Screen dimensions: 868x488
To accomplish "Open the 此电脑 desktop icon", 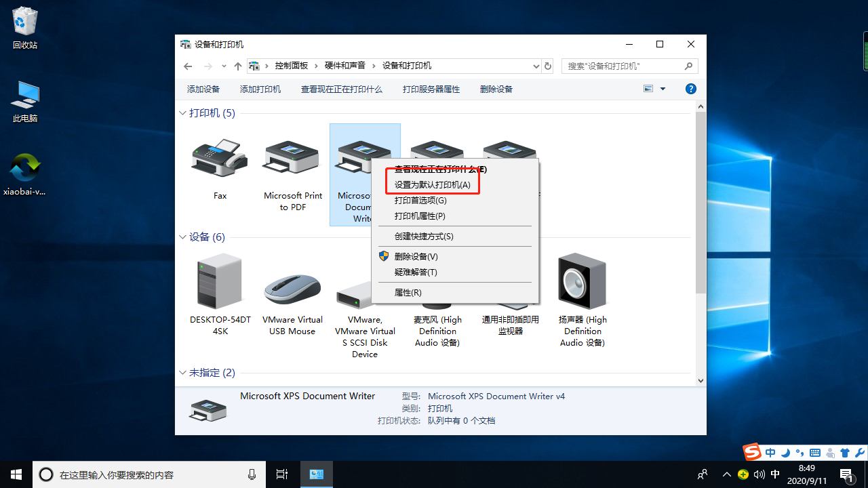I will 25,102.
